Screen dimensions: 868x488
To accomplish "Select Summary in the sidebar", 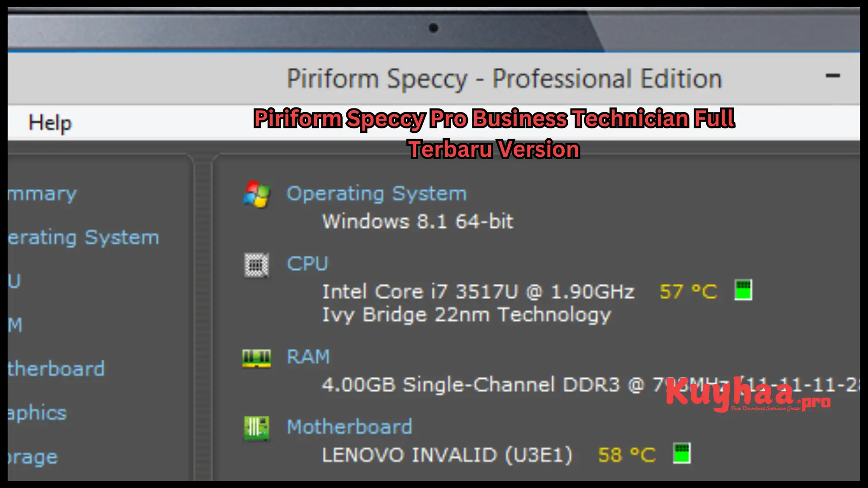I will coord(42,194).
